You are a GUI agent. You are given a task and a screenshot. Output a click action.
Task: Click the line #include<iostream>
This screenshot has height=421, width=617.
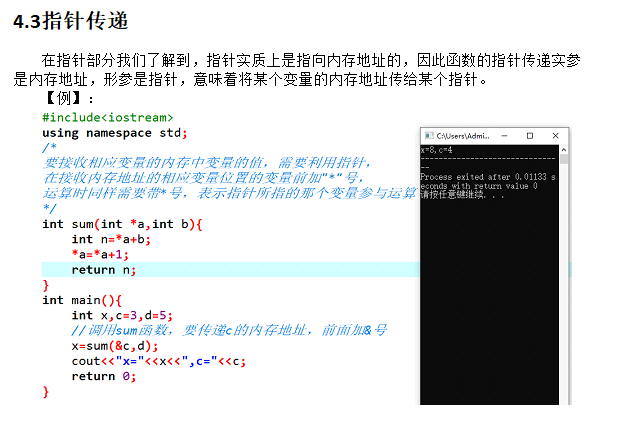107,118
